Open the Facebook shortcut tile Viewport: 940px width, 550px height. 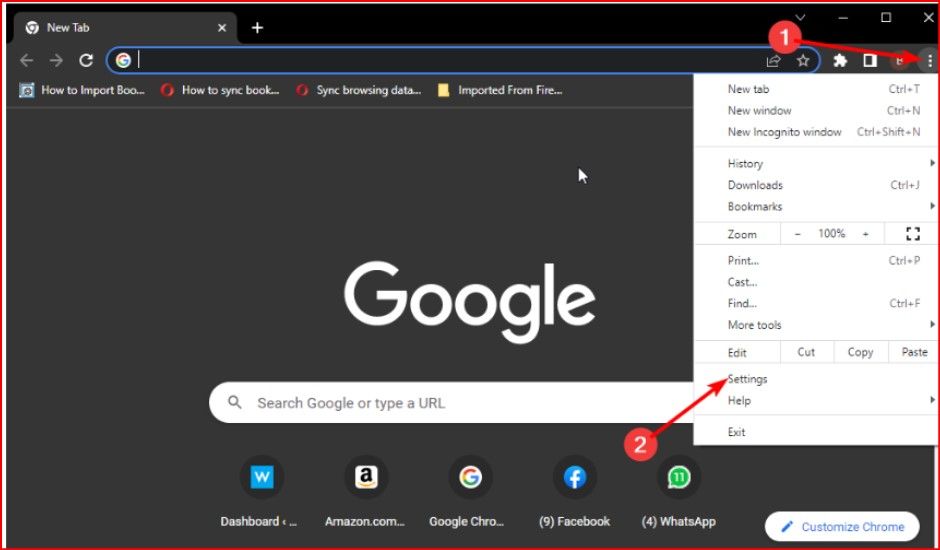574,494
